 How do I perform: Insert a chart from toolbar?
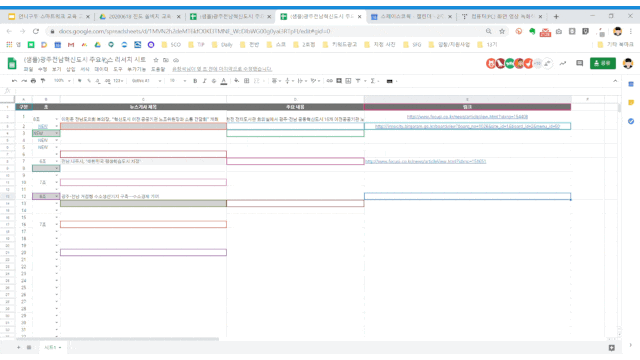click(348, 81)
